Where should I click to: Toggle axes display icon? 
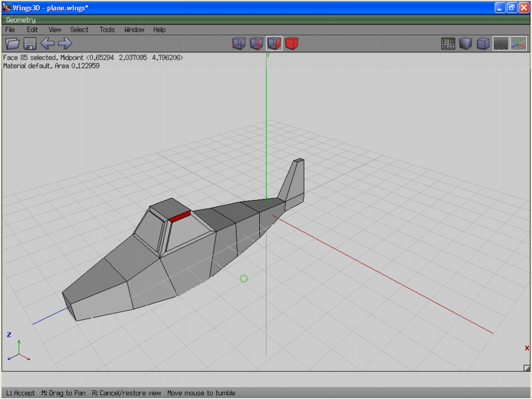pyautogui.click(x=518, y=44)
